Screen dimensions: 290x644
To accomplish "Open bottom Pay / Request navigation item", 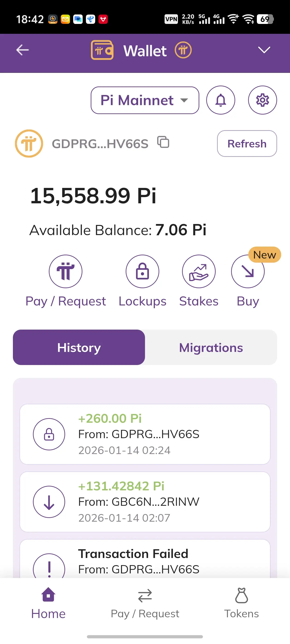I will [x=145, y=603].
